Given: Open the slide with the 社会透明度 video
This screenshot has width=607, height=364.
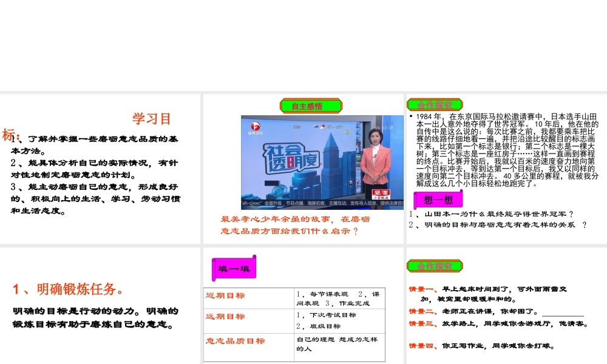Looking at the screenshot, I should (x=303, y=169).
